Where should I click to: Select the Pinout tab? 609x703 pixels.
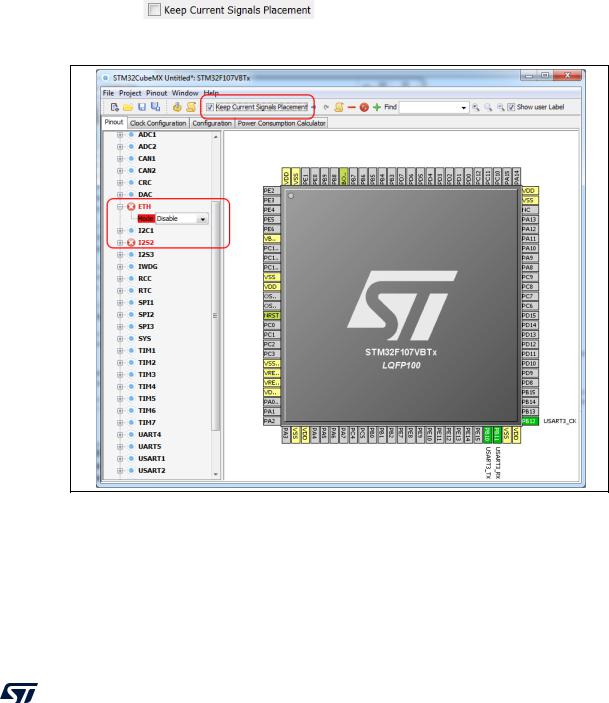coord(114,122)
